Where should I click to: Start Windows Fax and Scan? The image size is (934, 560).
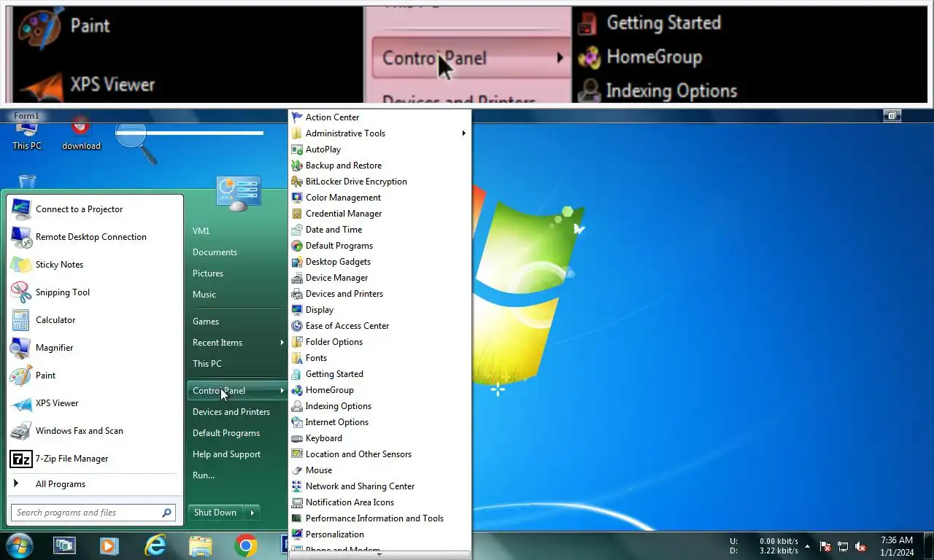pyautogui.click(x=95, y=431)
